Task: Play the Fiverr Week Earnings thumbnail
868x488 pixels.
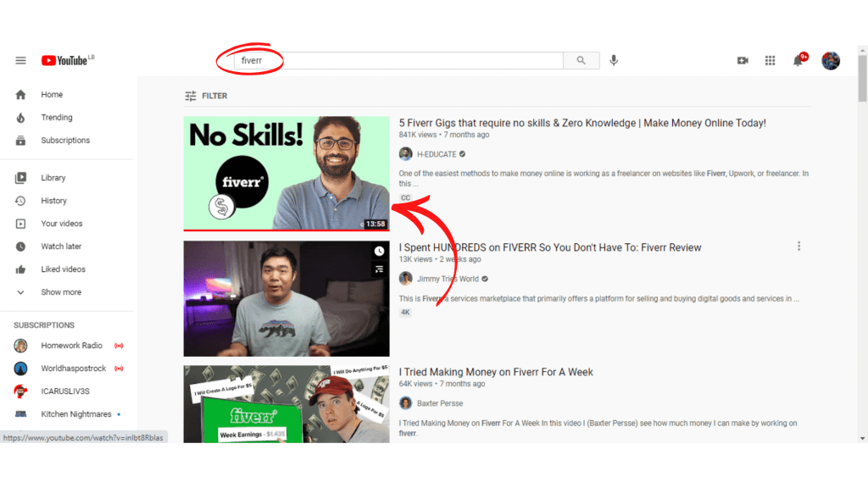Action: pyautogui.click(x=287, y=404)
